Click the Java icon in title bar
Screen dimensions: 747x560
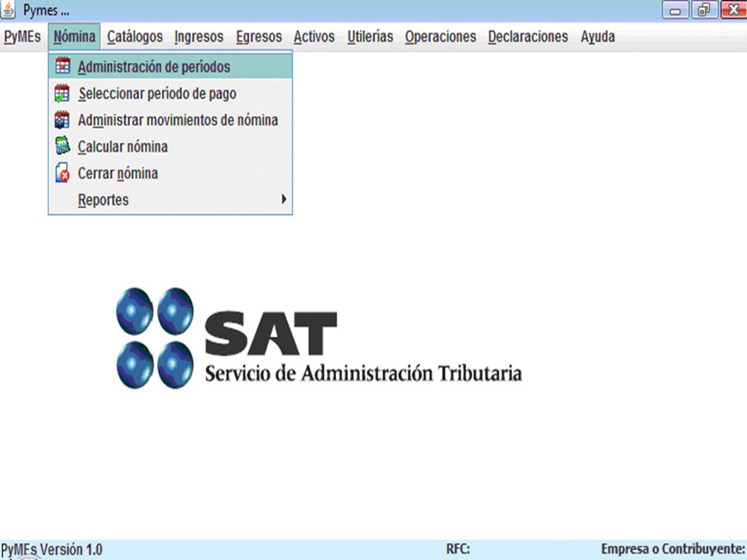click(x=8, y=9)
